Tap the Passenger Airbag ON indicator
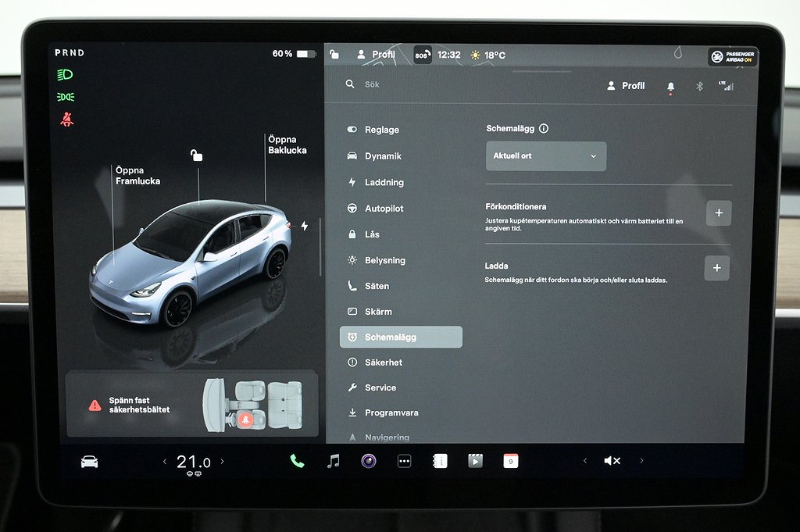 [733, 56]
